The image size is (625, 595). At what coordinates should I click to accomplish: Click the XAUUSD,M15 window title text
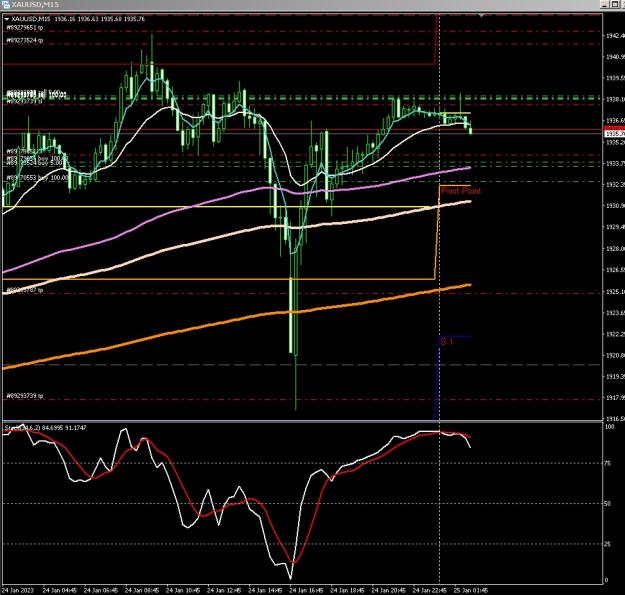35,4
